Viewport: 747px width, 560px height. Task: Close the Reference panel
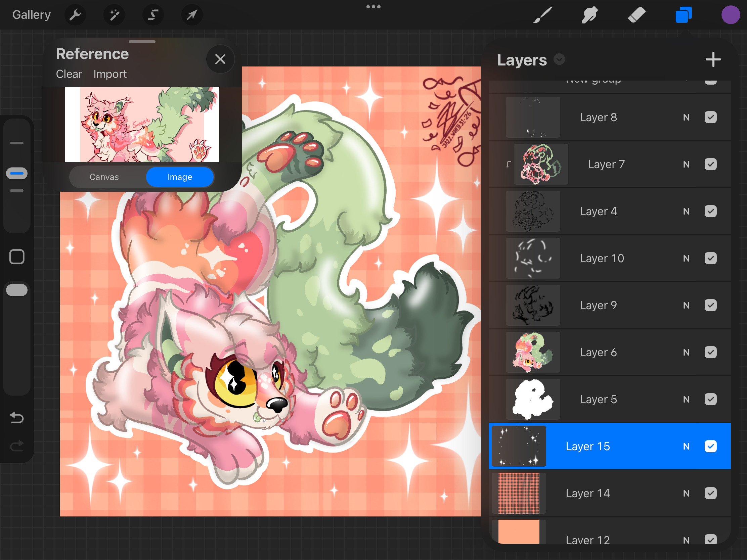pyautogui.click(x=220, y=59)
